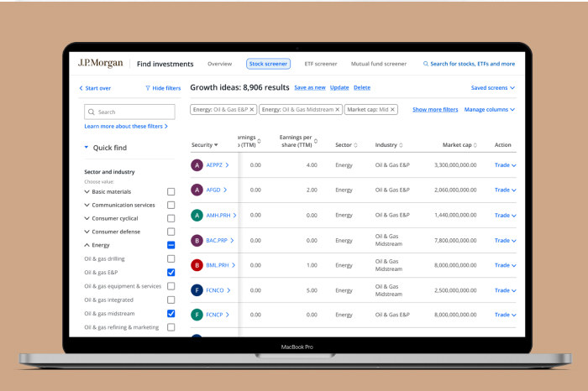Image resolution: width=588 pixels, height=391 pixels.
Task: Click the BML.PRH red avatar icon
Action: click(197, 265)
